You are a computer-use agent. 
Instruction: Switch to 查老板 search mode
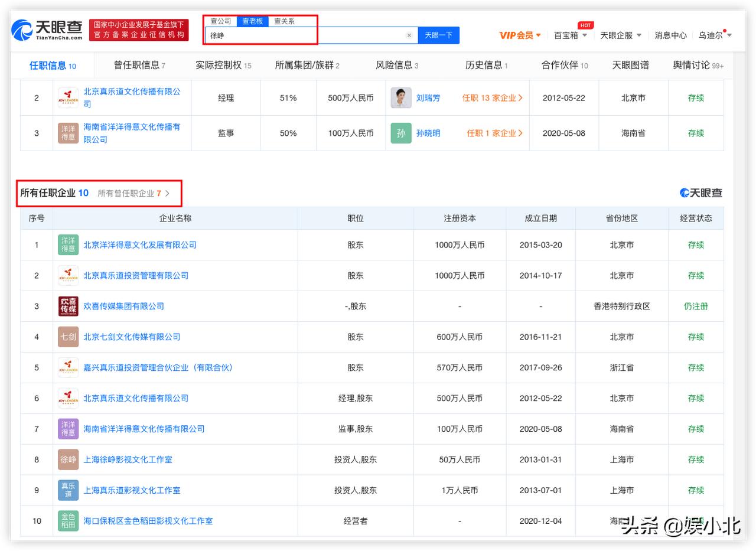[252, 21]
